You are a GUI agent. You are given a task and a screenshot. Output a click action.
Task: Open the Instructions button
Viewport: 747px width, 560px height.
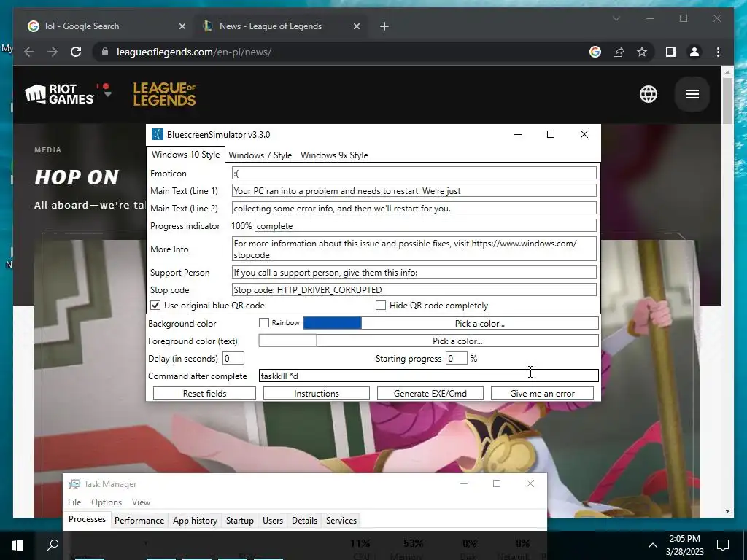[x=317, y=393]
